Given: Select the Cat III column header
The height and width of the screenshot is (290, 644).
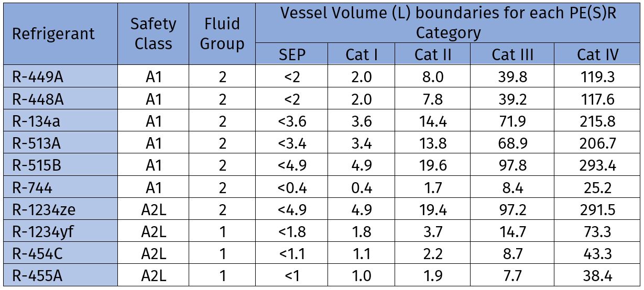Looking at the screenshot, I should click(511, 54).
